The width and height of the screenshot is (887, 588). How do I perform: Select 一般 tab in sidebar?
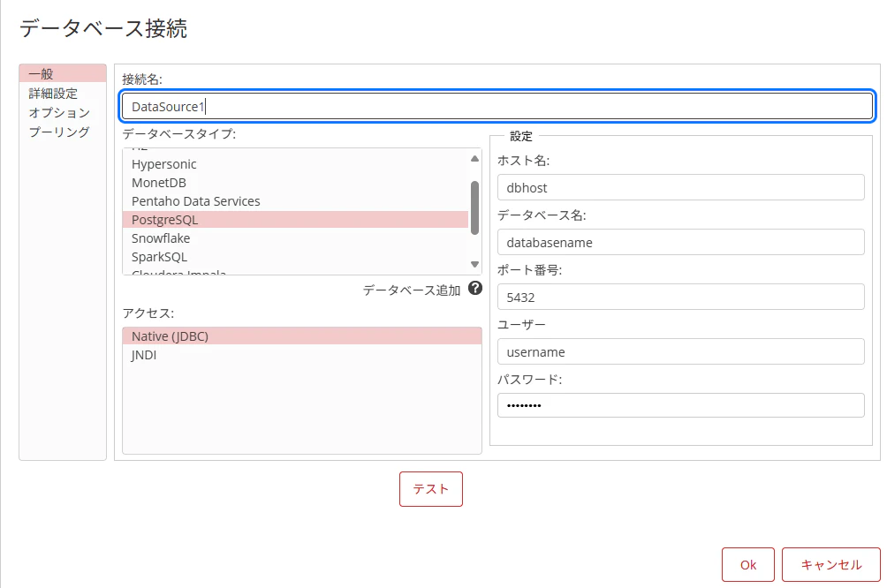click(x=63, y=73)
